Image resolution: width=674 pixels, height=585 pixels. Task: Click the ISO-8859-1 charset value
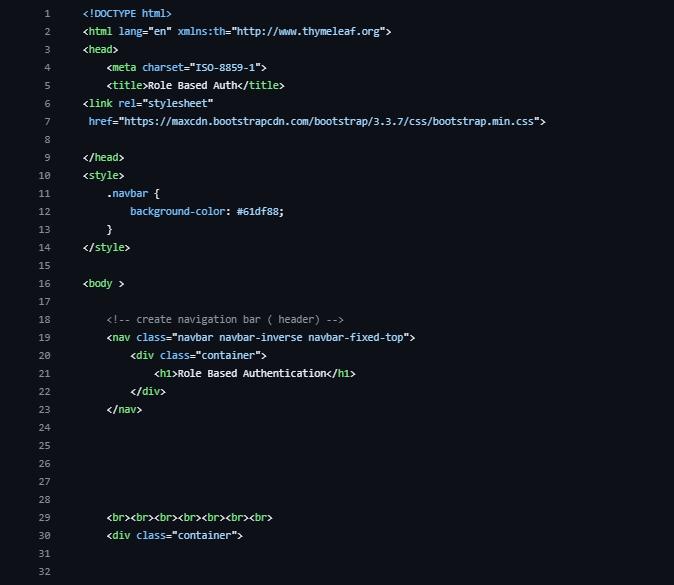point(225,67)
